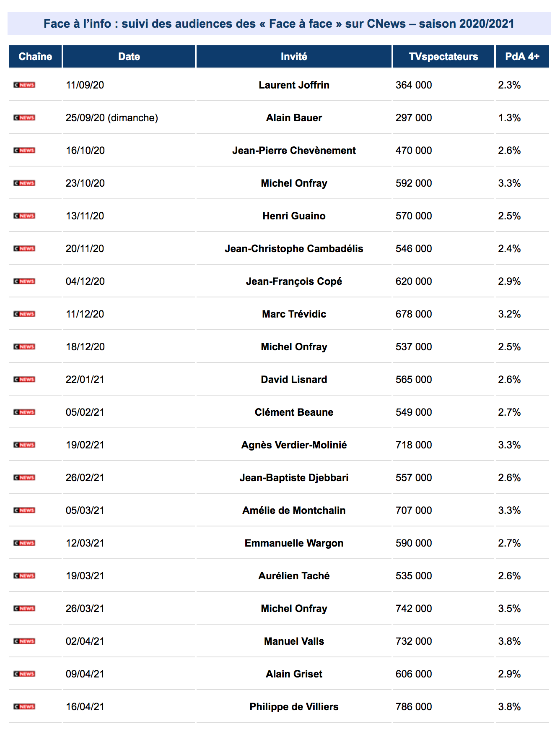Click the 3.5% audience share cell

point(509,609)
